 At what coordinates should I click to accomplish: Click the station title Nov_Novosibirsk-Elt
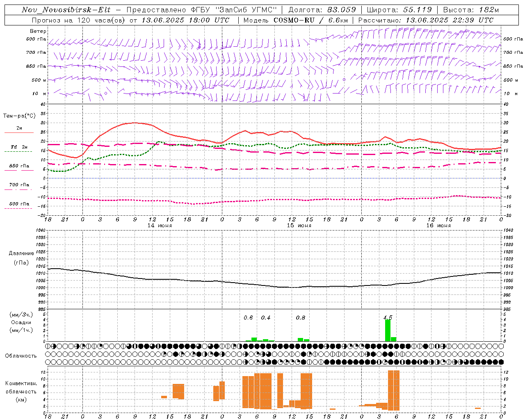tap(66, 10)
